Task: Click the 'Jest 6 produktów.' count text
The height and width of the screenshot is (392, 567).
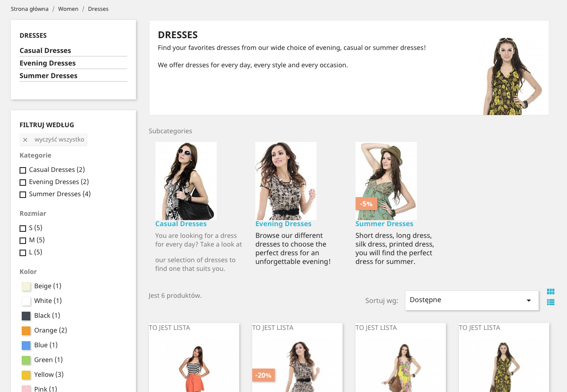Action: tap(175, 296)
